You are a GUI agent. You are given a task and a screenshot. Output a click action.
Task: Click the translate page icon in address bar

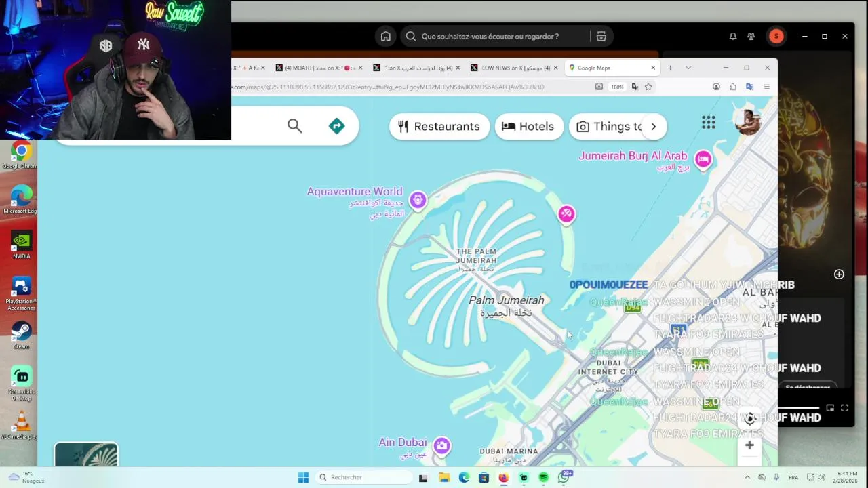click(x=635, y=87)
